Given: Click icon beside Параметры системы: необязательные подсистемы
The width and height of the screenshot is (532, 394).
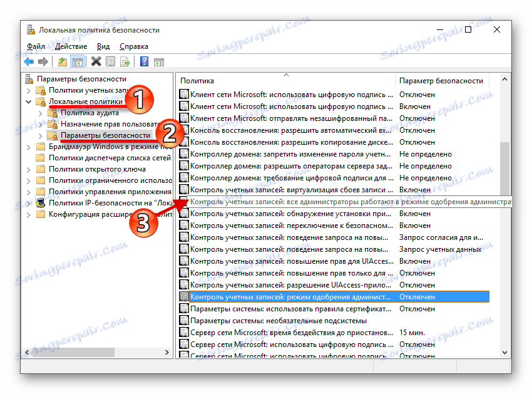Looking at the screenshot, I should click(184, 321).
